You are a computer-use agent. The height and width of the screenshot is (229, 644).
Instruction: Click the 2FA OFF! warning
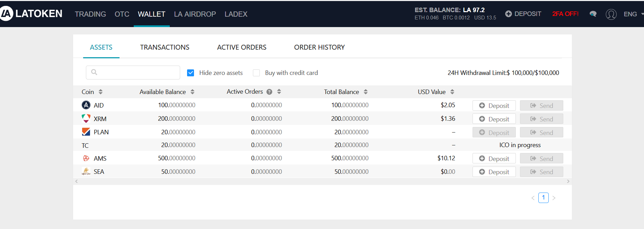pos(565,14)
